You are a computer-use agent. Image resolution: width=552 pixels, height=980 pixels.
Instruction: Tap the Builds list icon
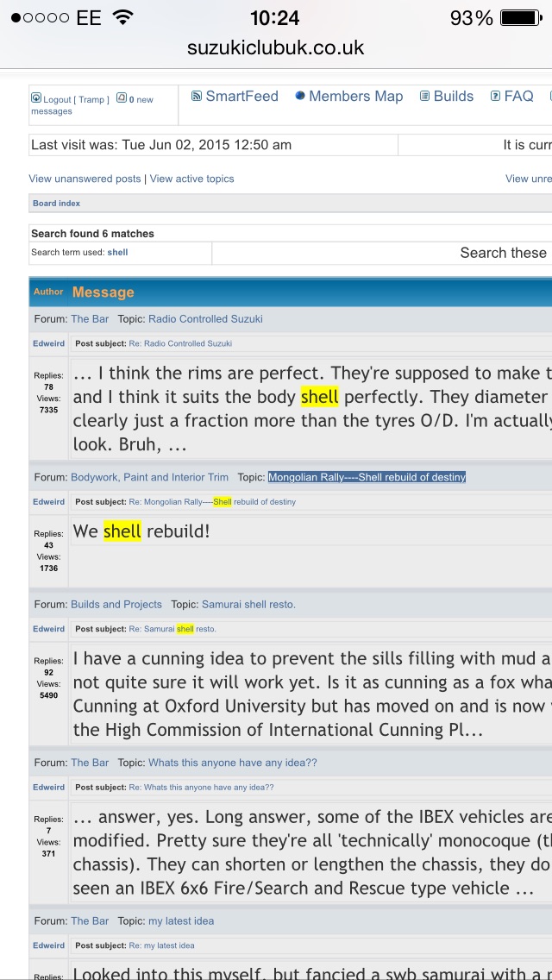click(x=425, y=97)
